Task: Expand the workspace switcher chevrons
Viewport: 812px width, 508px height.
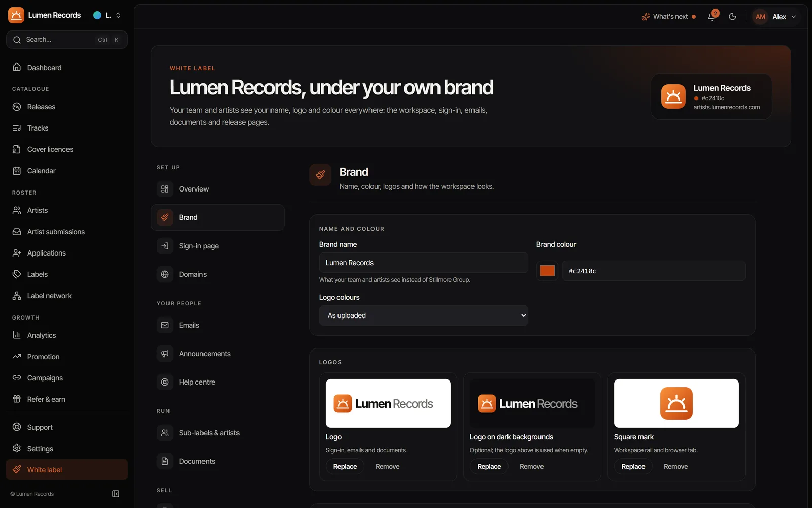Action: click(x=118, y=15)
